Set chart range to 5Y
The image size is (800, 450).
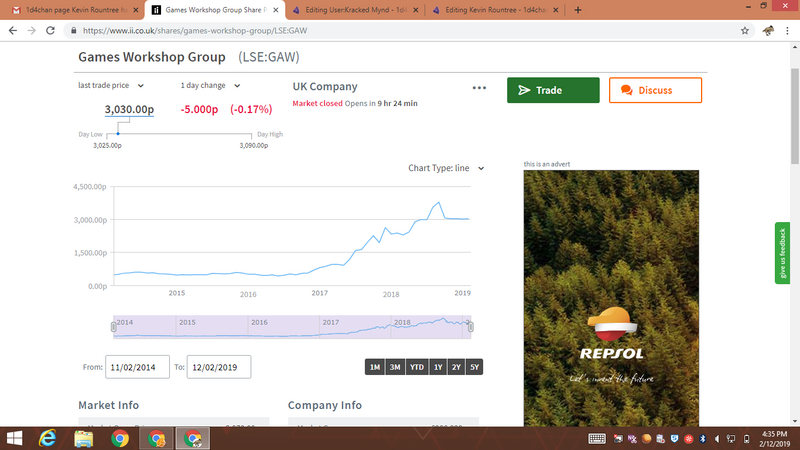pyautogui.click(x=474, y=367)
